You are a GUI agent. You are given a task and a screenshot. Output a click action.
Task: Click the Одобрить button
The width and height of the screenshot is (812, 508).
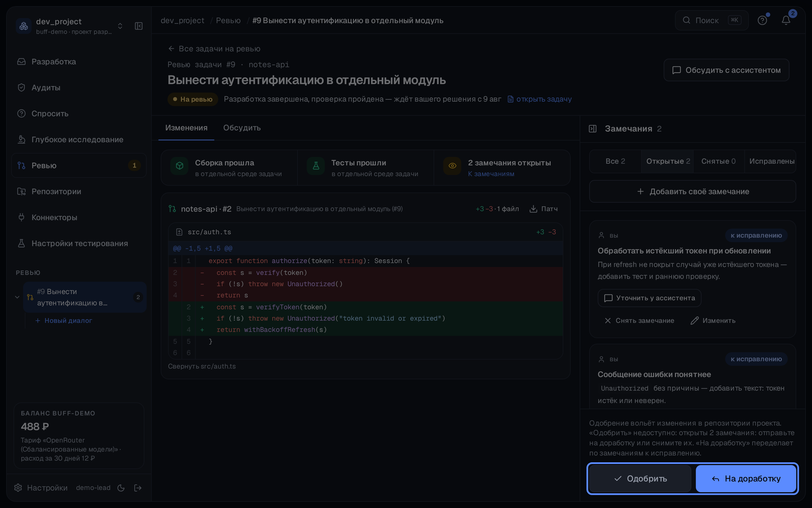(640, 478)
